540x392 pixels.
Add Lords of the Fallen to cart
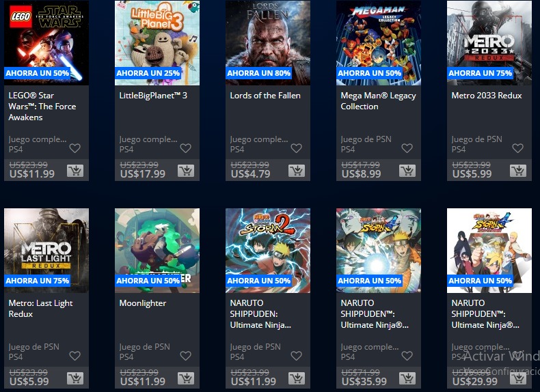coord(297,171)
